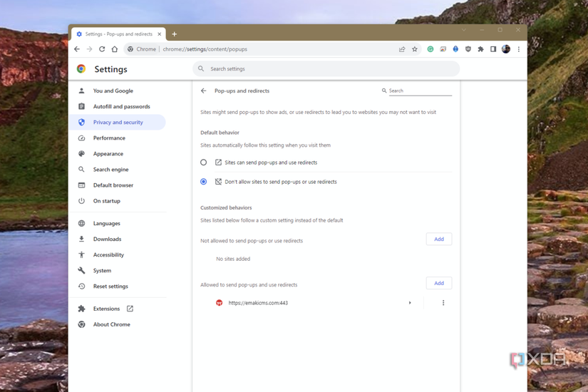The width and height of the screenshot is (588, 392).
Task: Open the profile avatar
Action: coord(506,49)
